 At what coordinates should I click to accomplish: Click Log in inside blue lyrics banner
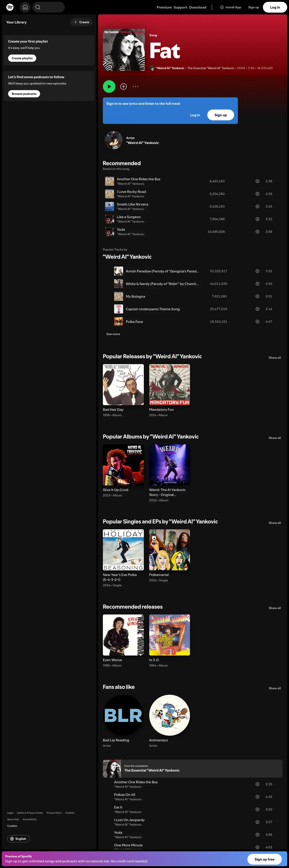[195, 115]
